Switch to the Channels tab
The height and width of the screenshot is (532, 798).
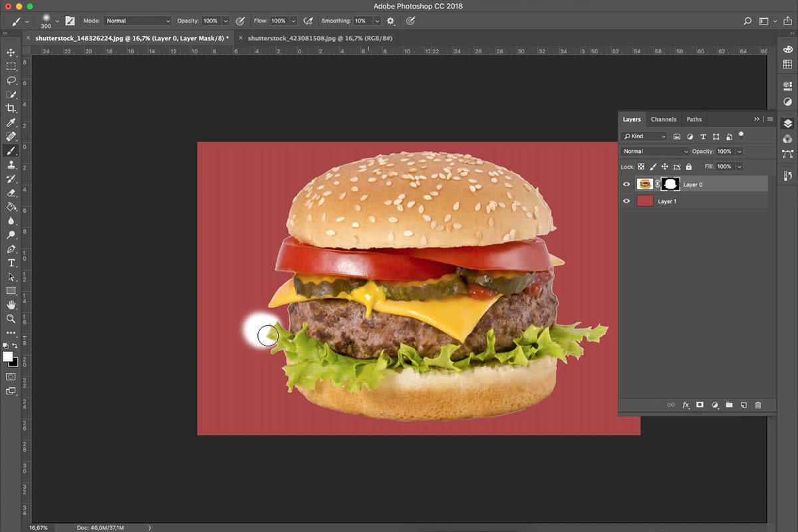coord(663,119)
